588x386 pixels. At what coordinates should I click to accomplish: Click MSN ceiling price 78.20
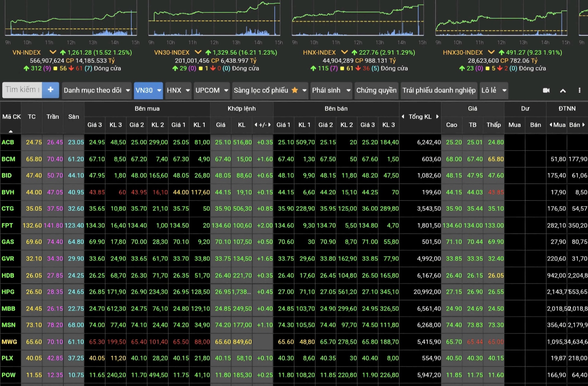[55, 325]
